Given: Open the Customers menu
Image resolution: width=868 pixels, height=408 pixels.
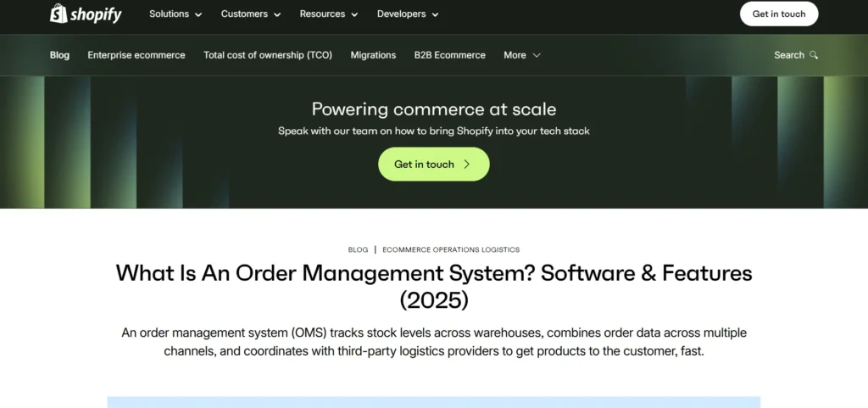Looking at the screenshot, I should [251, 14].
